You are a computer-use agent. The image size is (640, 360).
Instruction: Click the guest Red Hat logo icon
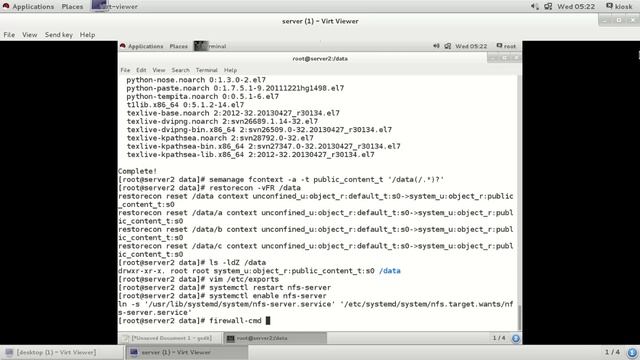click(x=123, y=46)
